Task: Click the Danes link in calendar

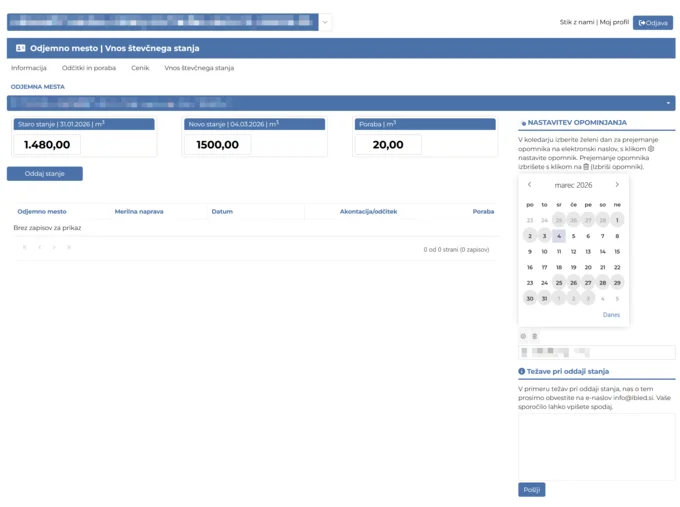Action: point(611,315)
